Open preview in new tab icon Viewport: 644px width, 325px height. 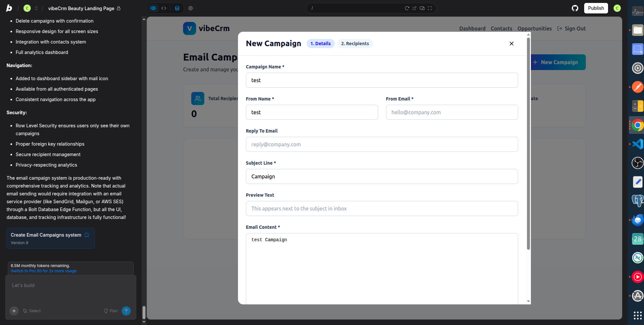tap(415, 8)
